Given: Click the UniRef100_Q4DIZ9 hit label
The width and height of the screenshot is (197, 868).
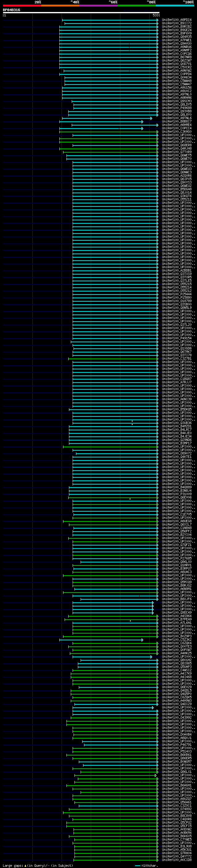Looking at the screenshot, I should tap(176, 704).
